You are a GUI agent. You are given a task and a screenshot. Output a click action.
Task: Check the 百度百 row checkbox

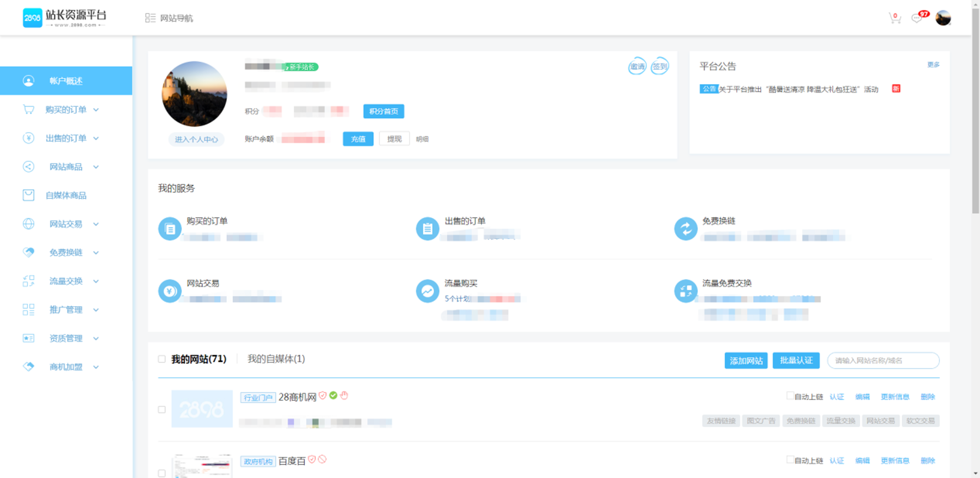click(162, 473)
